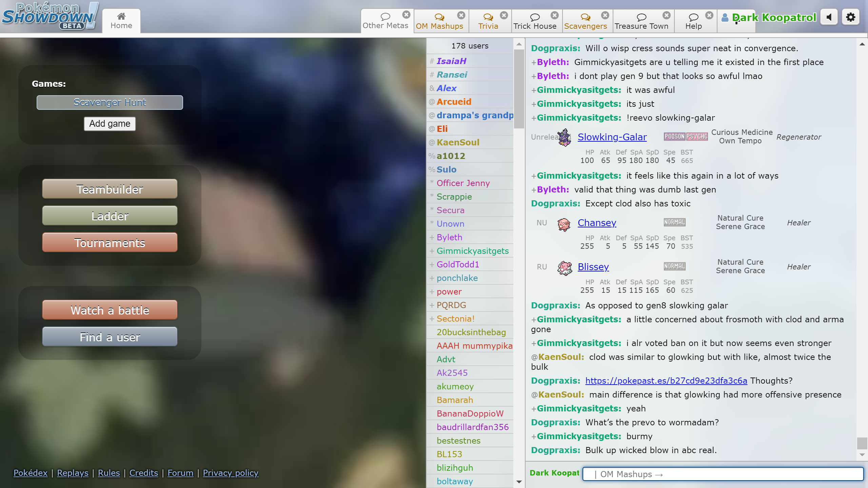Focus the OM Mashups chat input
This screenshot has width=868, height=488.
tap(722, 474)
